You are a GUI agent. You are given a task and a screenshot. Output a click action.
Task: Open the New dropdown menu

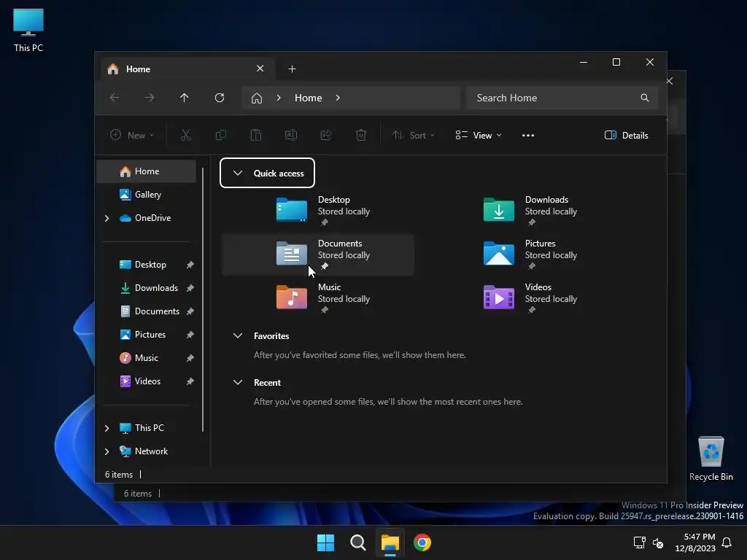pyautogui.click(x=132, y=135)
